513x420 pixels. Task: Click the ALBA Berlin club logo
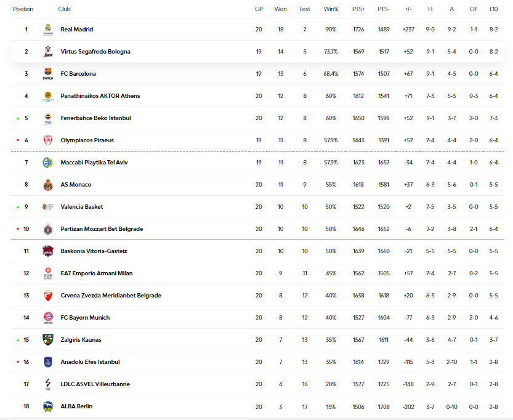[x=48, y=406]
